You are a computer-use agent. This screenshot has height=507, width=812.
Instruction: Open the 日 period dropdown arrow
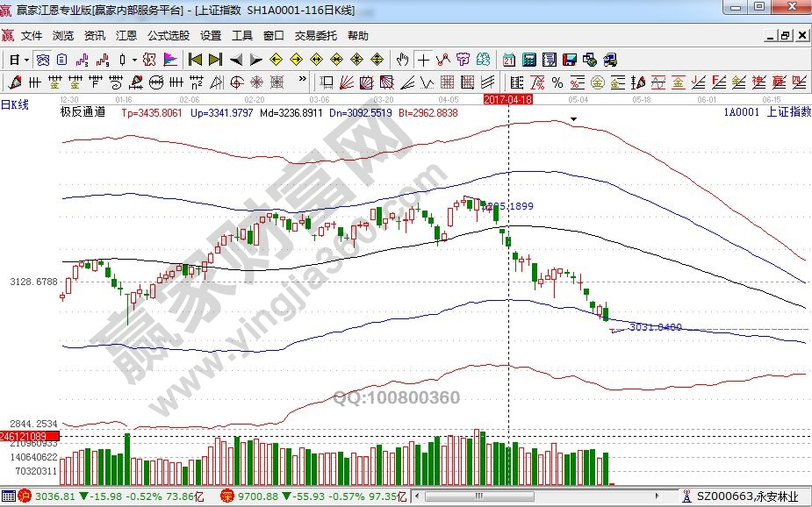coord(27,60)
